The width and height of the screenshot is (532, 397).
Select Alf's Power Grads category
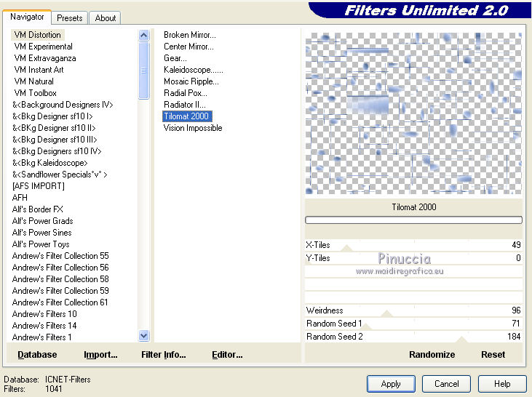pos(42,221)
